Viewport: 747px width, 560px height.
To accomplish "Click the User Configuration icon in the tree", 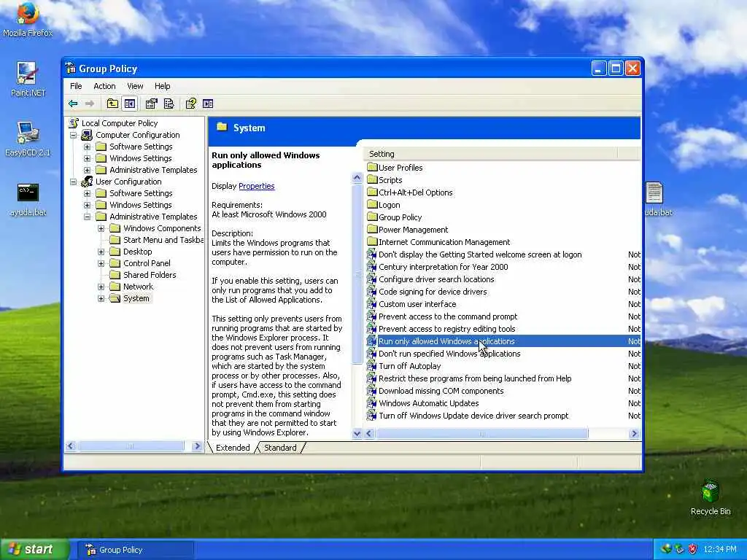I will coord(87,182).
